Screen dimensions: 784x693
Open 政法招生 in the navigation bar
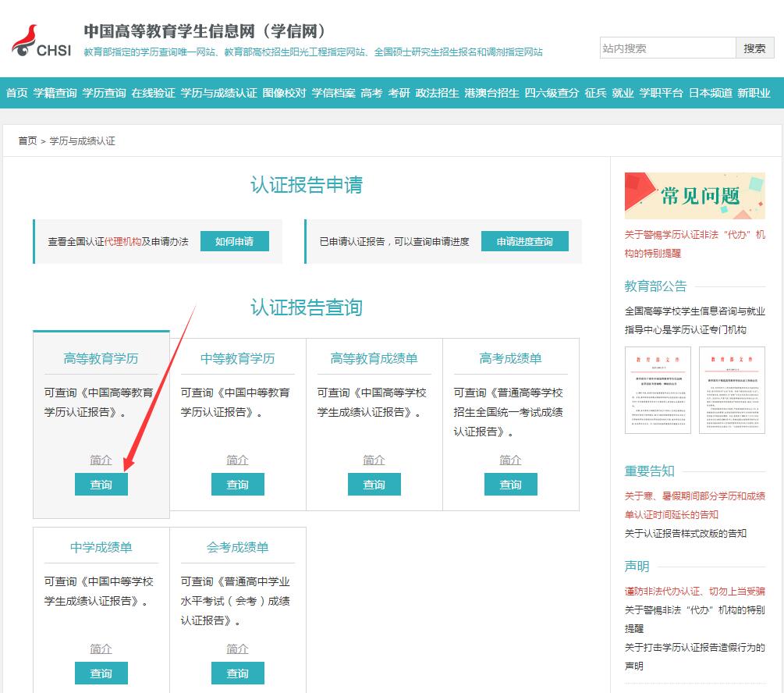coord(437,93)
